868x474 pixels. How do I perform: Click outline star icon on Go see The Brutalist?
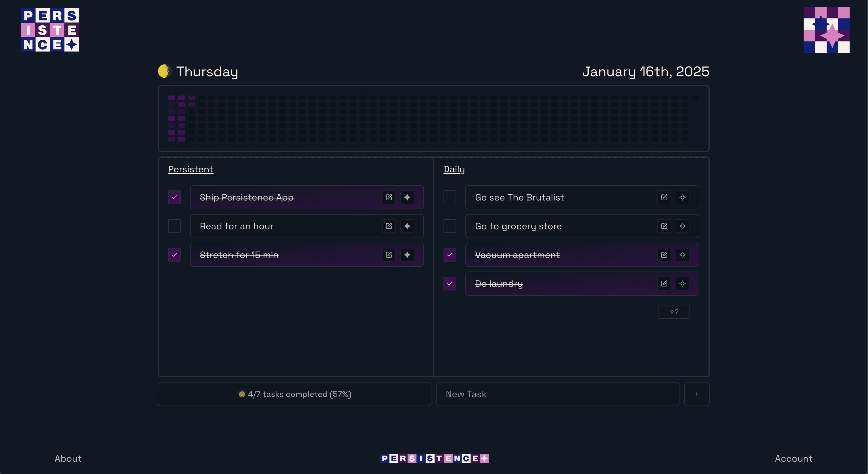tap(682, 197)
